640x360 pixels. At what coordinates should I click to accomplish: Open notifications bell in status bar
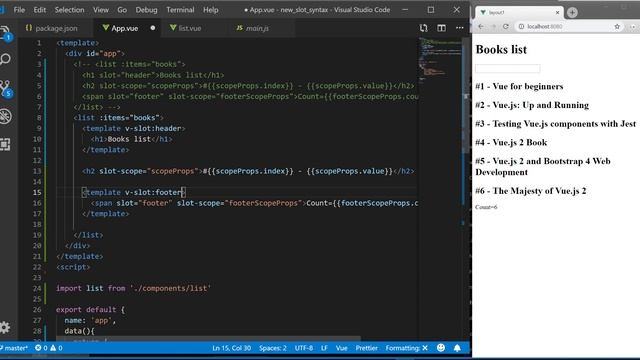click(457, 348)
